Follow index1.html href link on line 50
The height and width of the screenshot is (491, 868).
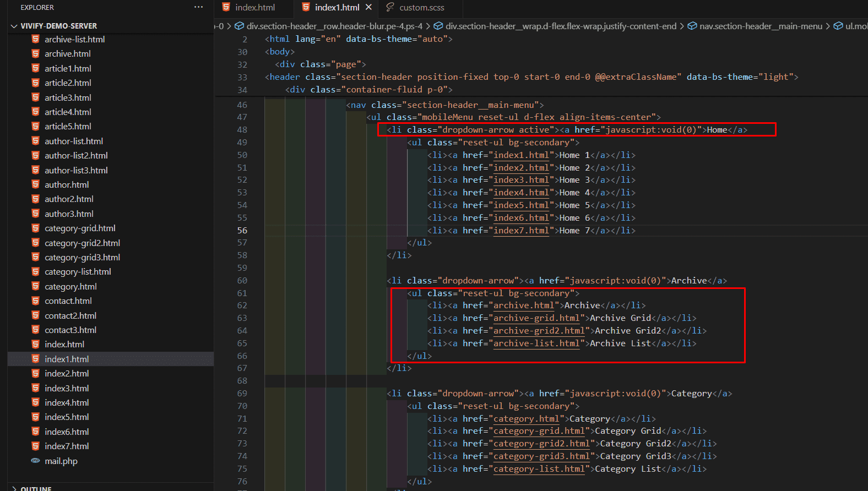coord(521,155)
